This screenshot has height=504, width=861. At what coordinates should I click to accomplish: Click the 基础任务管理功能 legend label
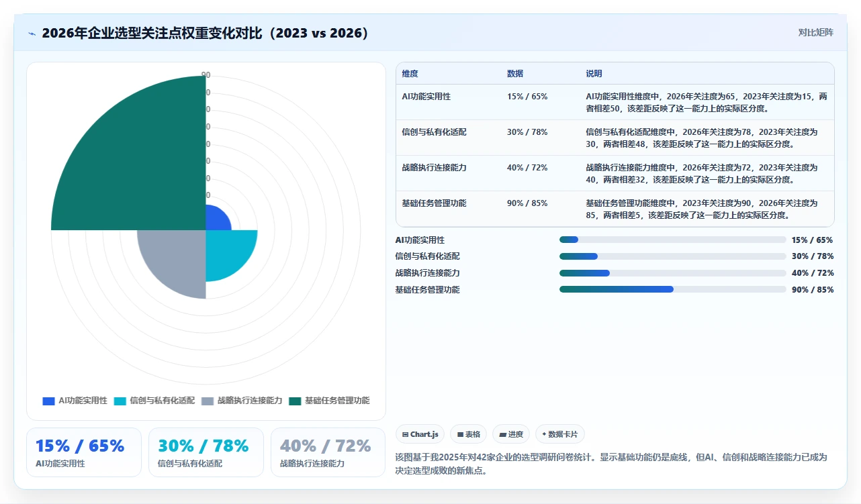pyautogui.click(x=337, y=401)
